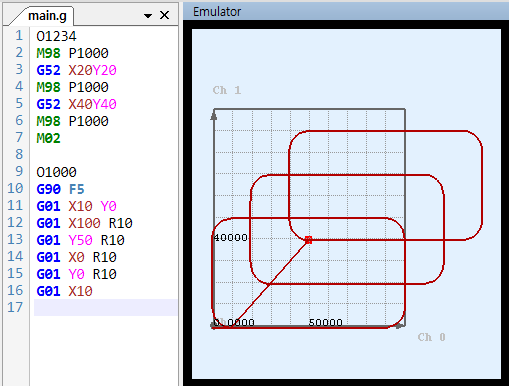
Task: Open the tab list dropdown arrow
Action: pos(148,16)
